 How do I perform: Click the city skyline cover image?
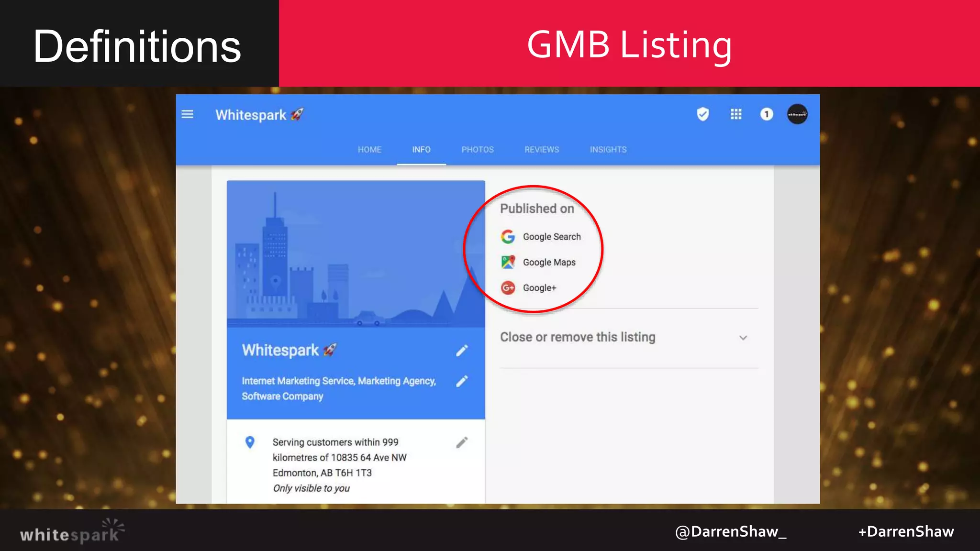[356, 254]
